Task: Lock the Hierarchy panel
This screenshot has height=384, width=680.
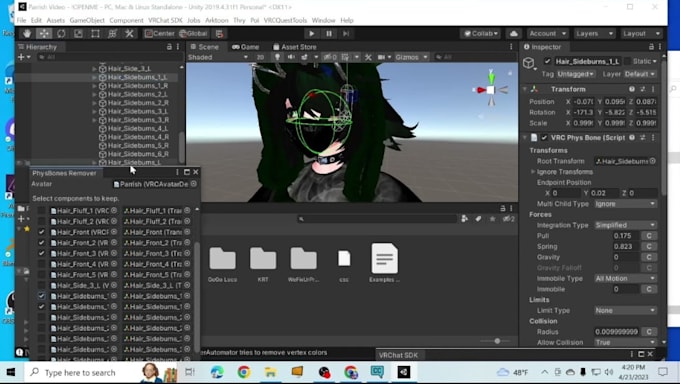Action: coord(169,47)
